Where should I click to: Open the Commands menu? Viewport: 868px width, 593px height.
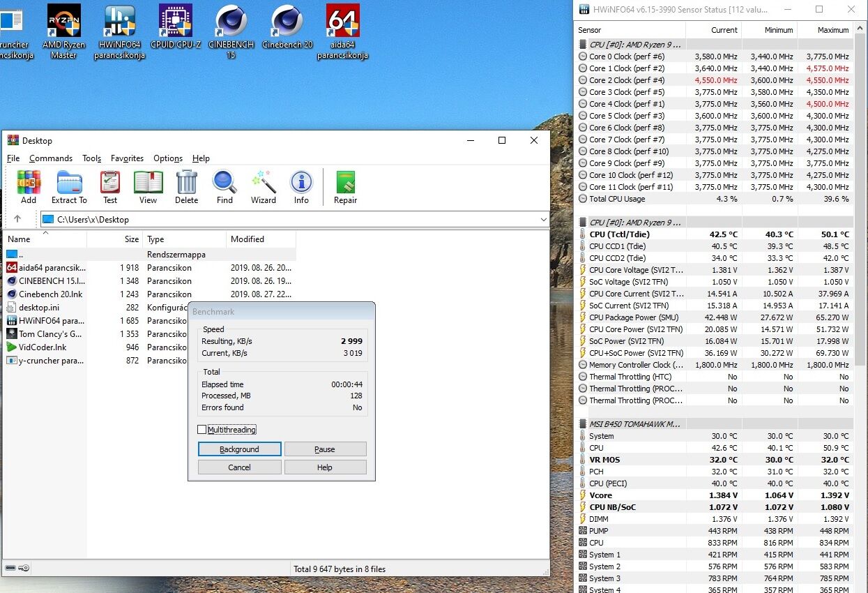point(51,158)
